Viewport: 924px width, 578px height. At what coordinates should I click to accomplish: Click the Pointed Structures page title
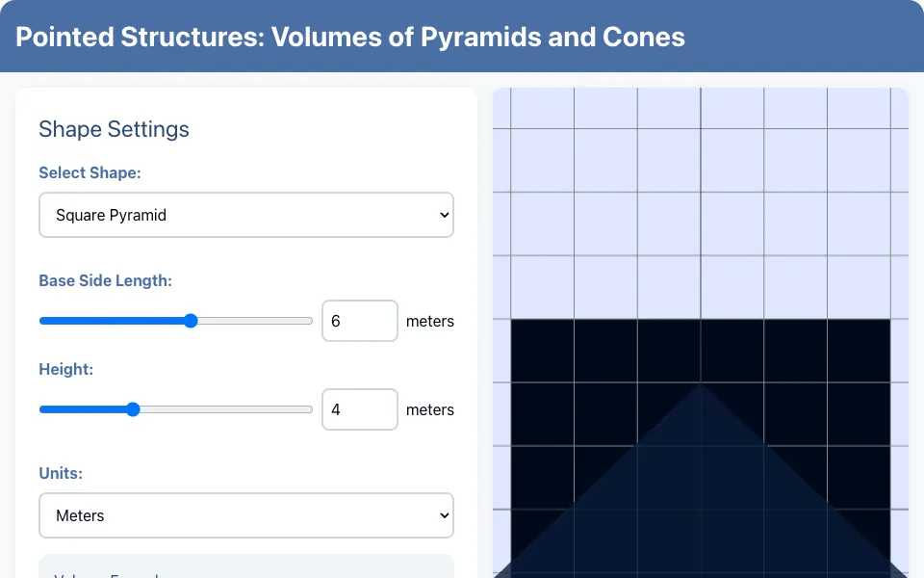tap(350, 37)
